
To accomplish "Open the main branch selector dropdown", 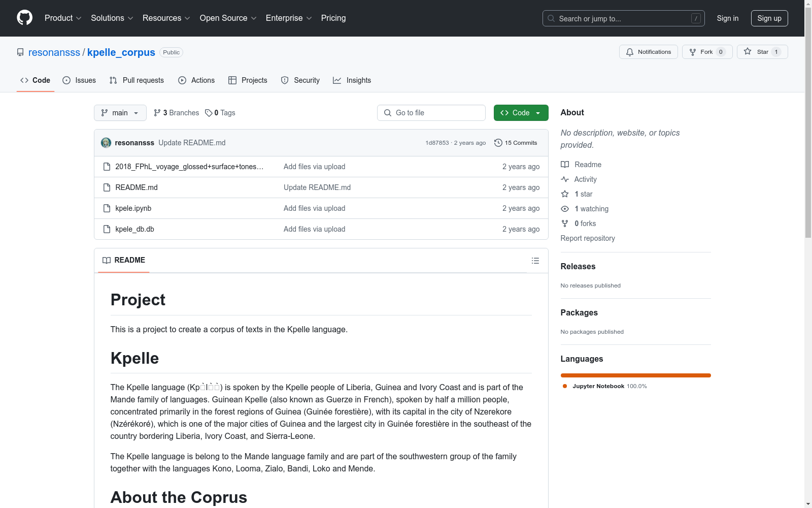I will (120, 113).
